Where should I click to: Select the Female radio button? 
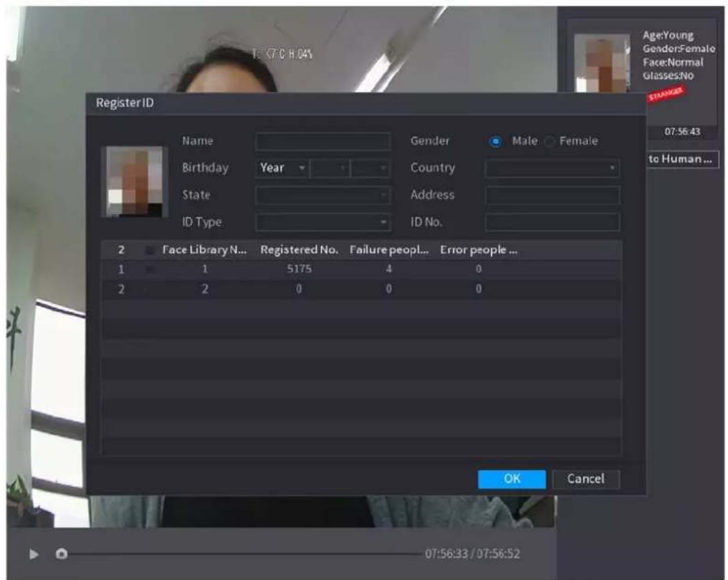pos(549,141)
